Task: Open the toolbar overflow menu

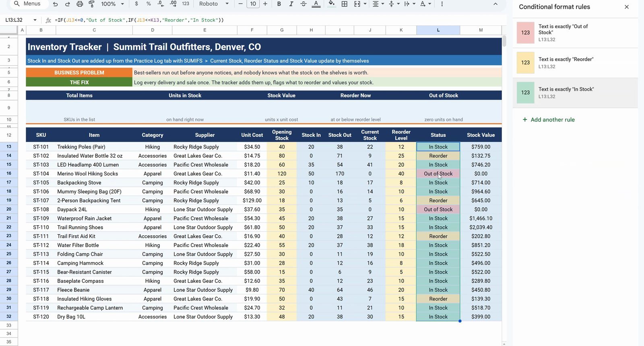Action: click(442, 4)
